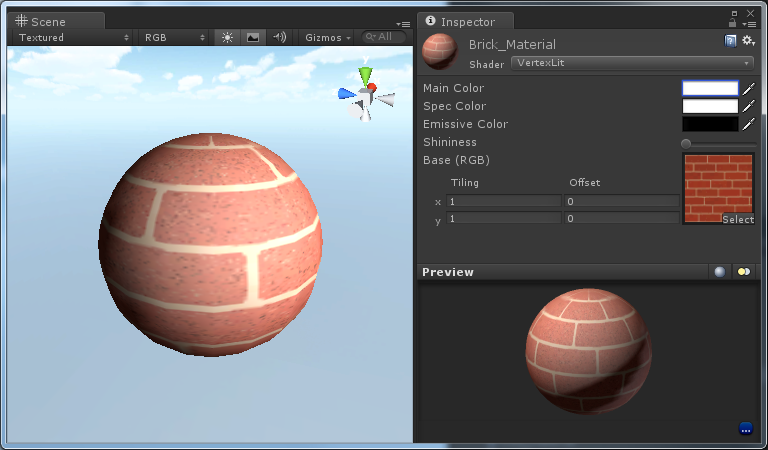Click the Offset column label

[x=584, y=183]
